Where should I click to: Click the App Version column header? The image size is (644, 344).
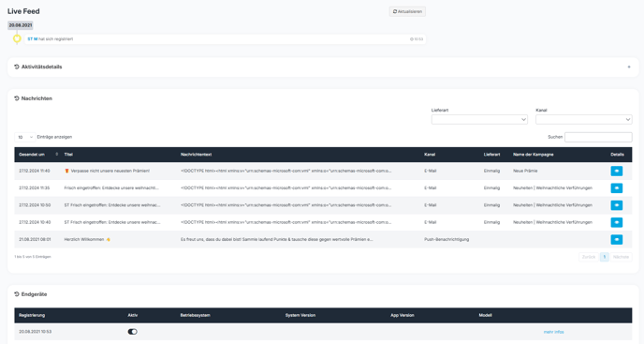(x=402, y=315)
